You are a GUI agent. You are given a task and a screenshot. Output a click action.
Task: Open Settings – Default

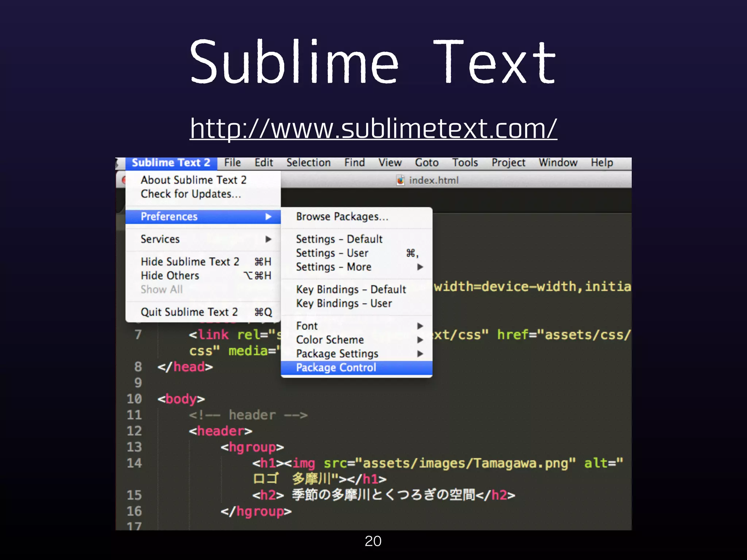pyautogui.click(x=357, y=239)
